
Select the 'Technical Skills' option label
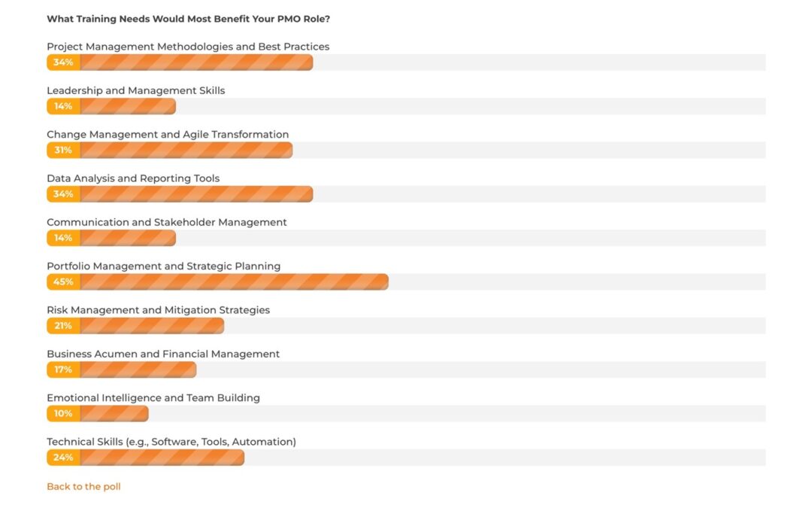171,443
